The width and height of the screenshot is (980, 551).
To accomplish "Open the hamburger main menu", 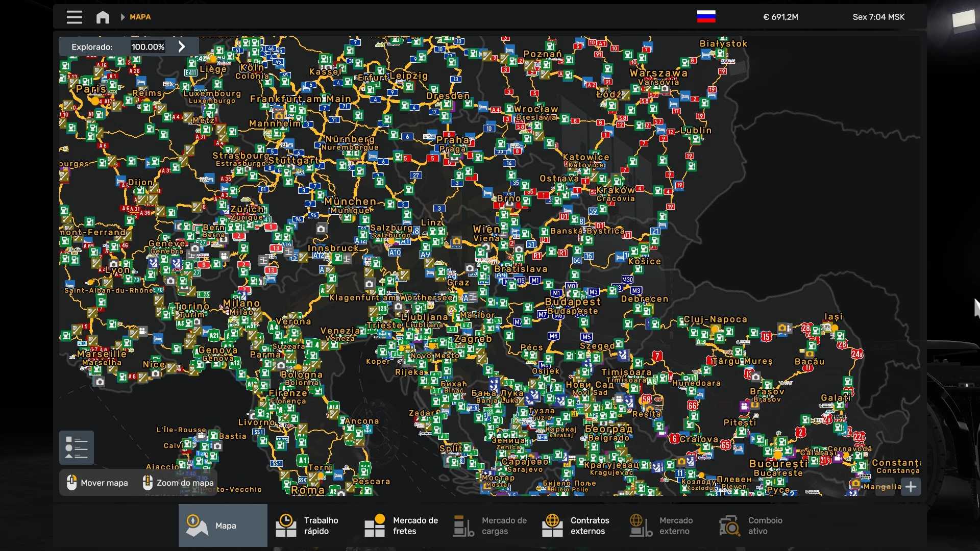I will [74, 17].
